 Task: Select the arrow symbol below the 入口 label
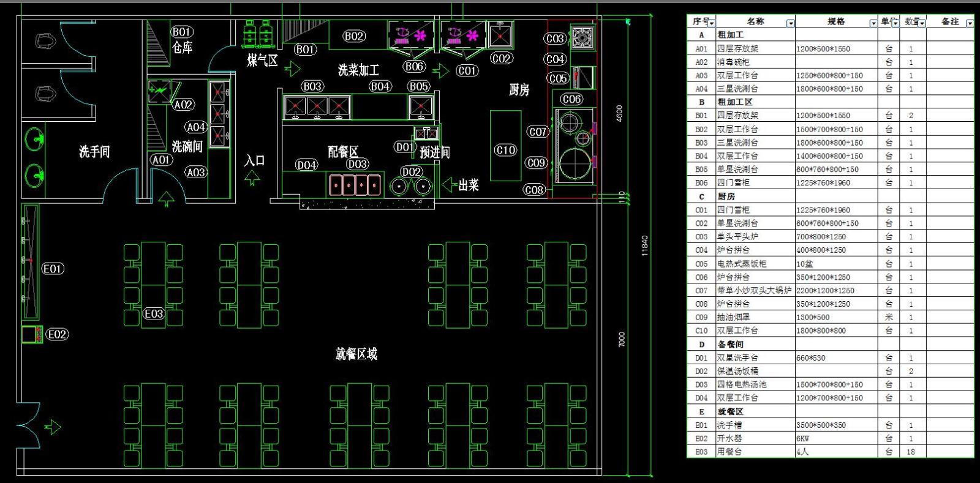click(252, 178)
